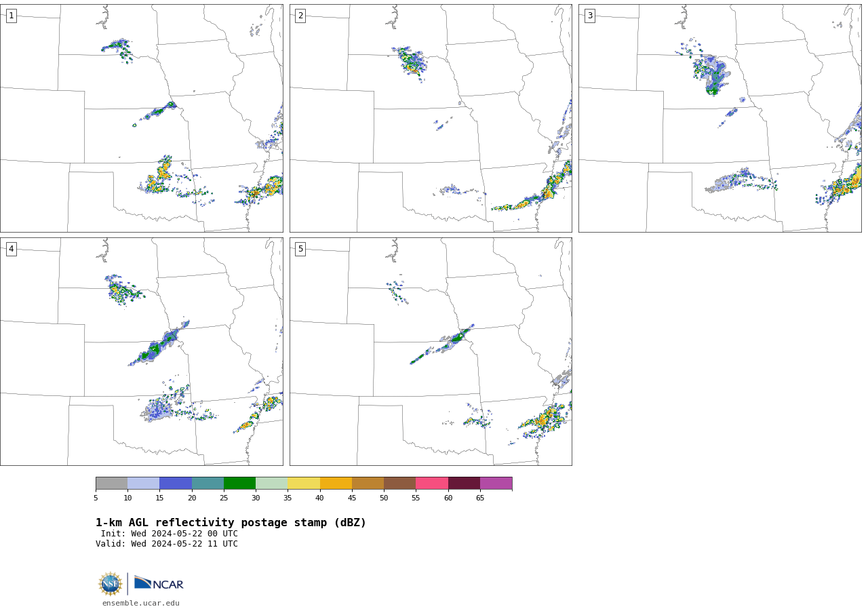Click the '1-km AGL reflectivity postage stamp' title
Viewport: 868px width, 611px height.
click(x=231, y=523)
